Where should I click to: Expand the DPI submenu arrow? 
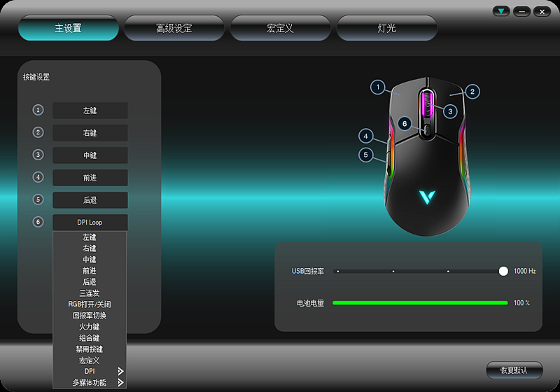tap(120, 371)
